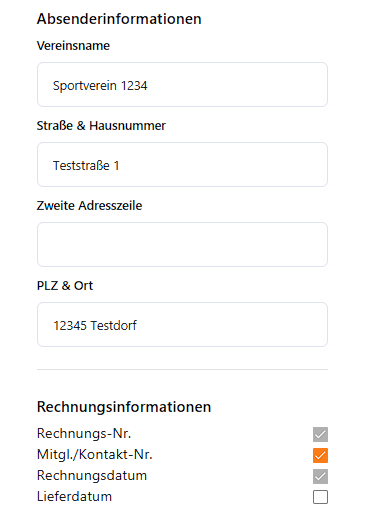Toggle the Rechnungsdatum checkbox
This screenshot has height=513, width=368.
(320, 476)
